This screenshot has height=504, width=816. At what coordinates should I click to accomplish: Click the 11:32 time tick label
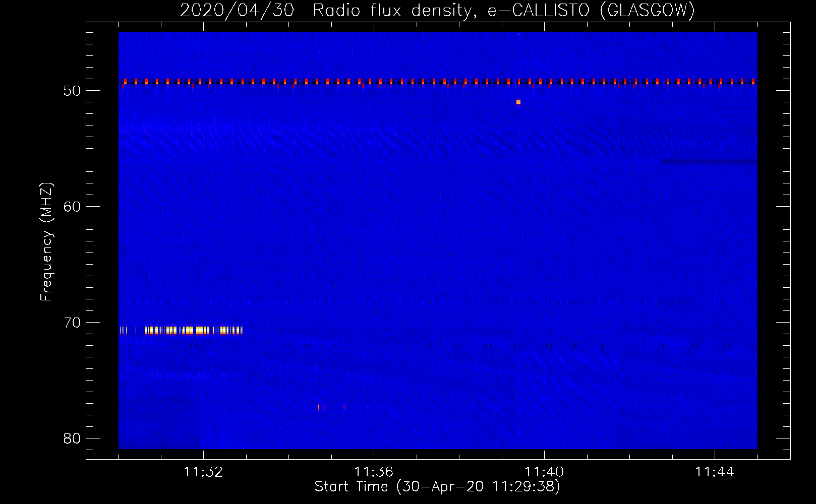[203, 472]
